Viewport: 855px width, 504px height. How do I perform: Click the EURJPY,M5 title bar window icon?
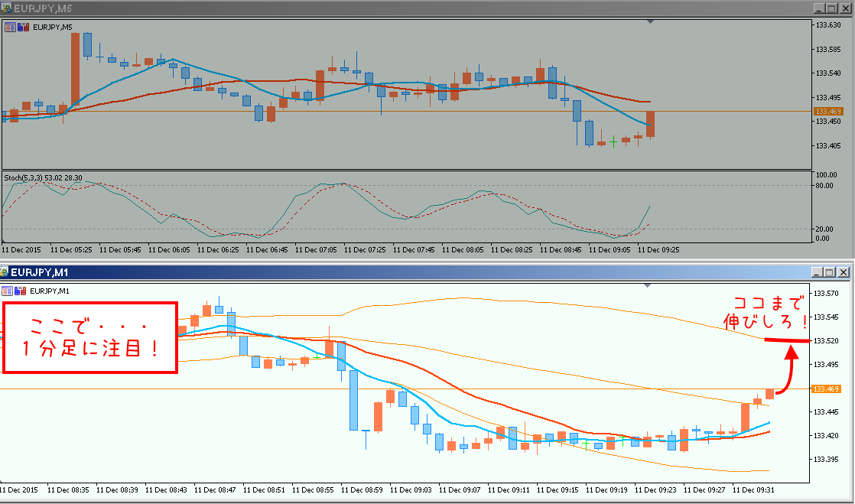(x=6, y=7)
